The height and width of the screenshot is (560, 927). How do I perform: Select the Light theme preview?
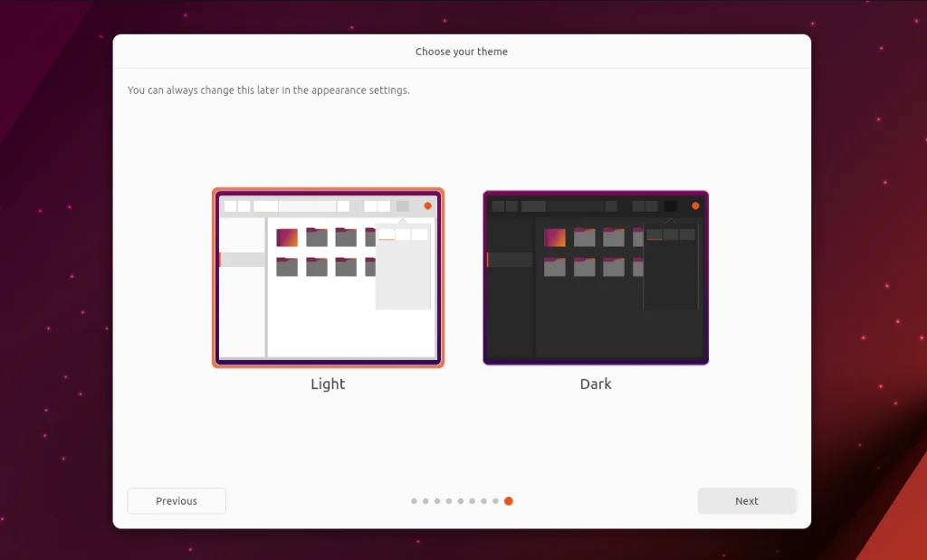click(x=328, y=278)
